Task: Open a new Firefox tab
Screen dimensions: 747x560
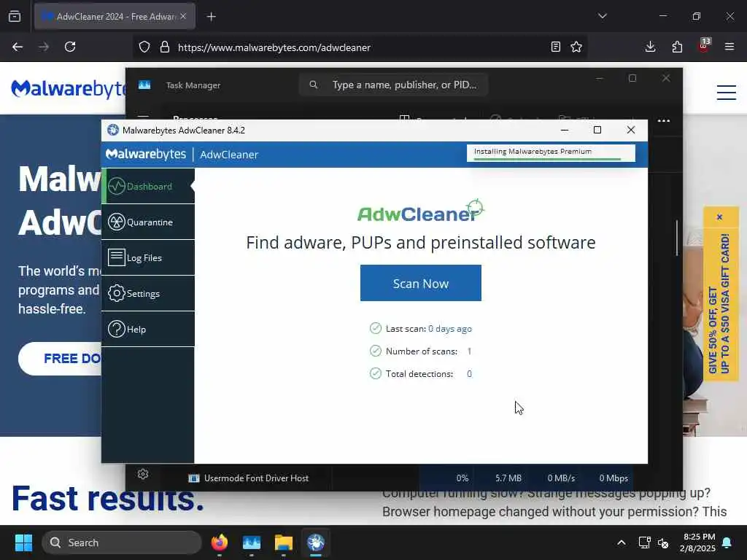Action: pyautogui.click(x=212, y=17)
